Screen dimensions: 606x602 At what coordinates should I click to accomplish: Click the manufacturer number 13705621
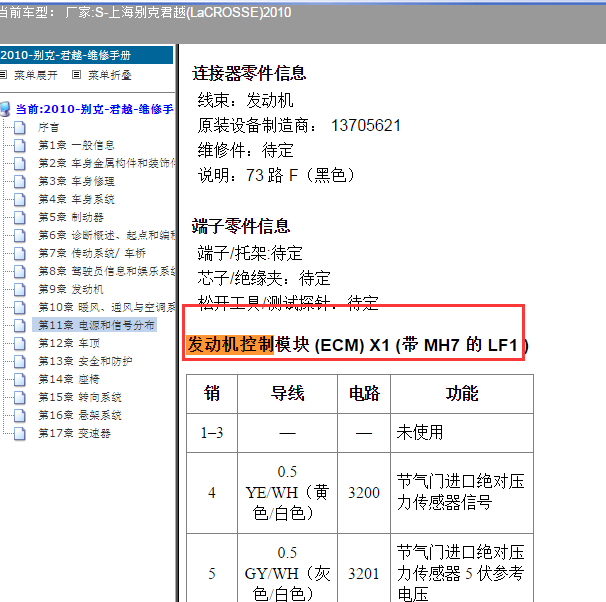pyautogui.click(x=366, y=126)
